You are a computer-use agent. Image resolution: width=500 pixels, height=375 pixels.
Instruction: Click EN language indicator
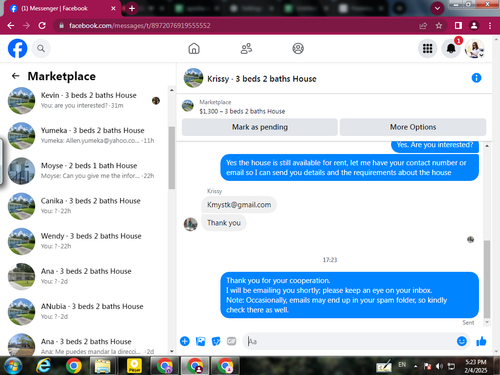[402, 365]
